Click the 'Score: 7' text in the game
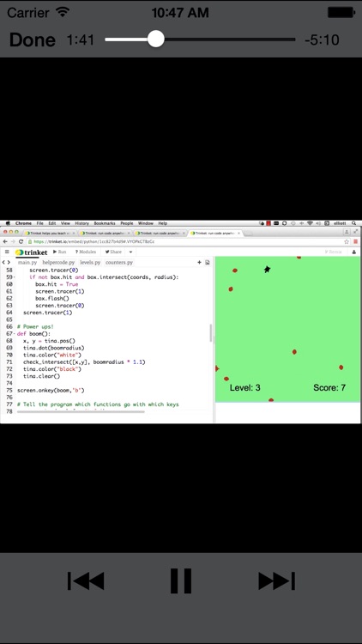This screenshot has width=362, height=644. coord(329,388)
